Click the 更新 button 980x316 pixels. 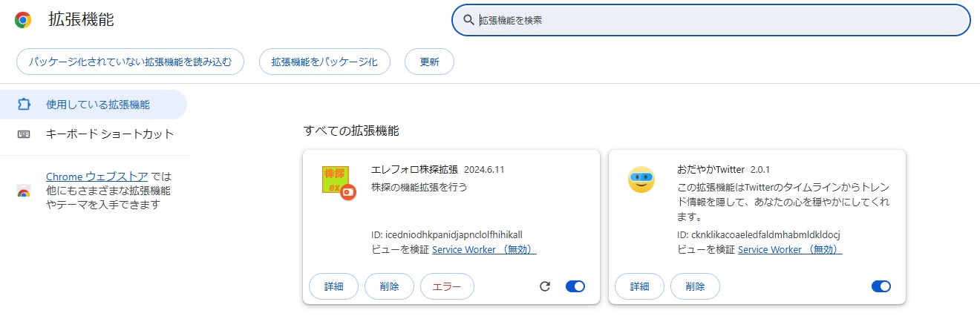click(x=429, y=62)
